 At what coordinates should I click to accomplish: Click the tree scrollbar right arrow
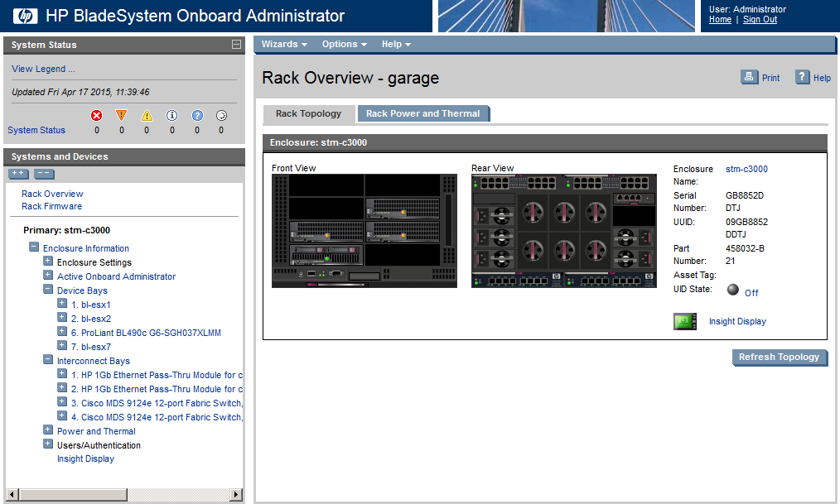coord(236,494)
